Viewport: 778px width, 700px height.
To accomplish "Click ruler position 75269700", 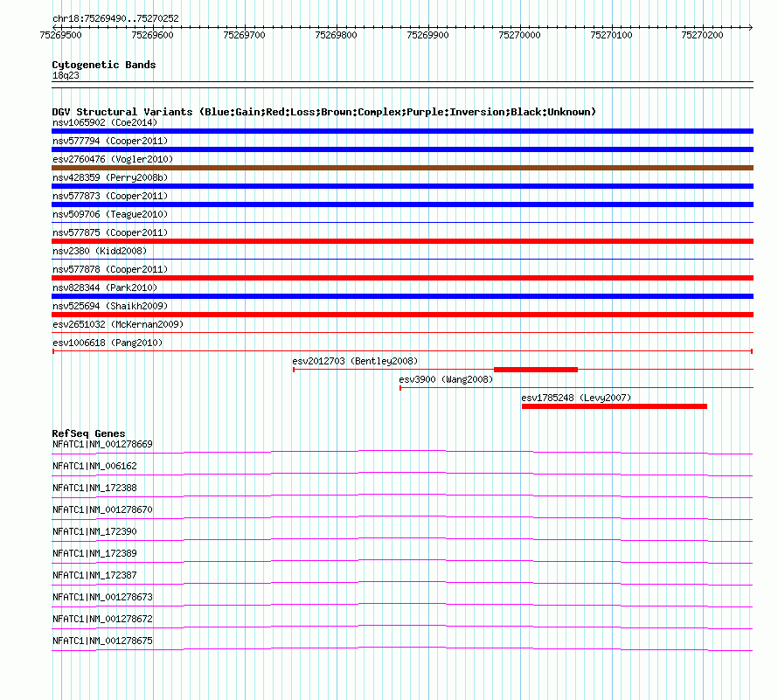I will 244,35.
